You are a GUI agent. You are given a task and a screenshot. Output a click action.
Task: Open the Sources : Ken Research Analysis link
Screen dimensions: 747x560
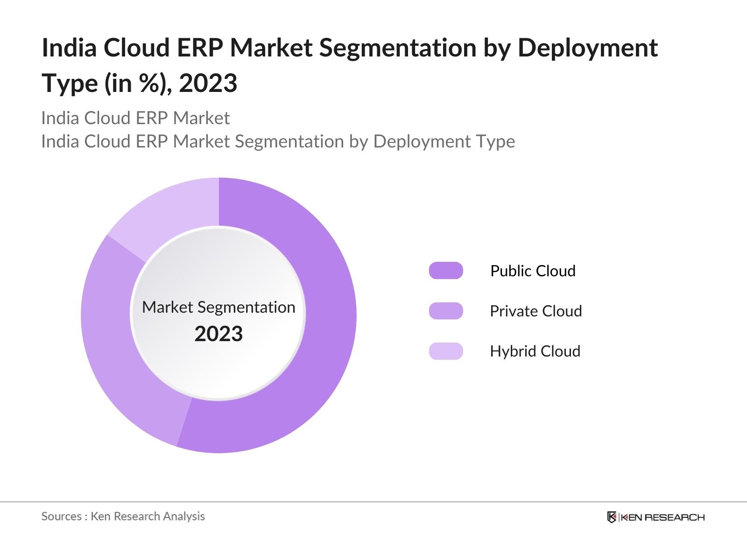(x=123, y=517)
